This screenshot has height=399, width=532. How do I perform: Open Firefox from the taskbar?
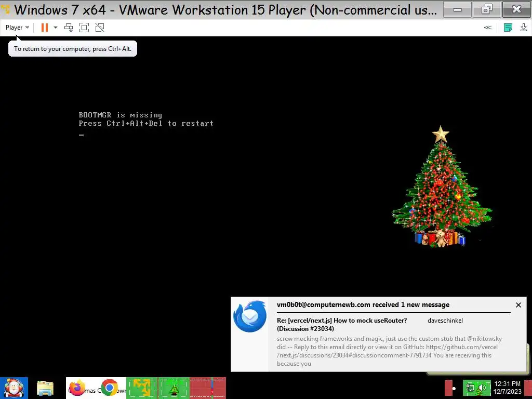coord(77,388)
